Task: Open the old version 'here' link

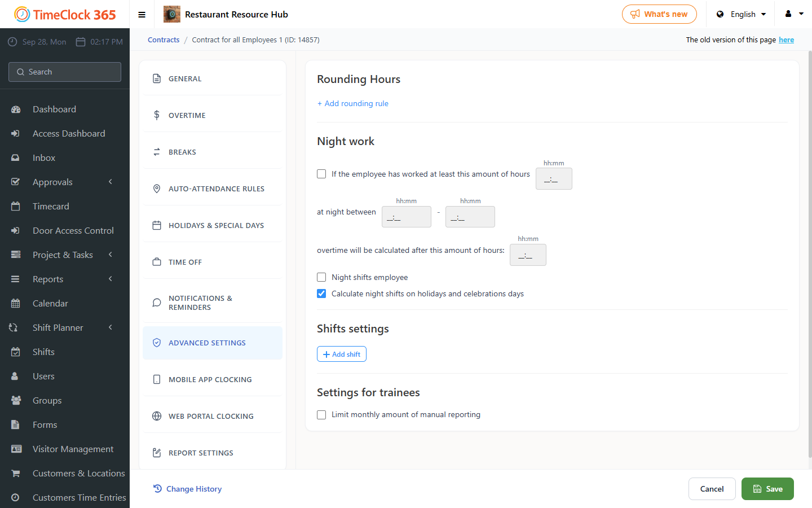Action: [x=787, y=40]
